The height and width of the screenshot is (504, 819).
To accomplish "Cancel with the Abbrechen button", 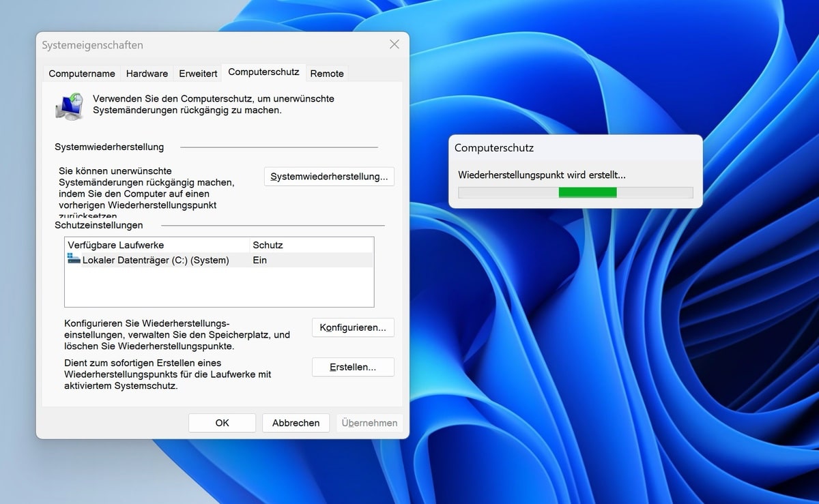I will coord(296,423).
